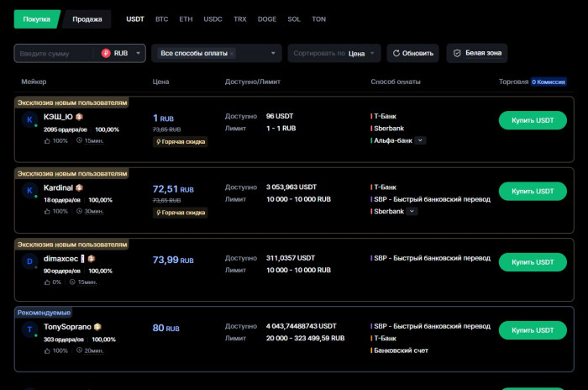The width and height of the screenshot is (588, 390).
Task: Click the shield icon in Белая зона
Action: [x=457, y=53]
